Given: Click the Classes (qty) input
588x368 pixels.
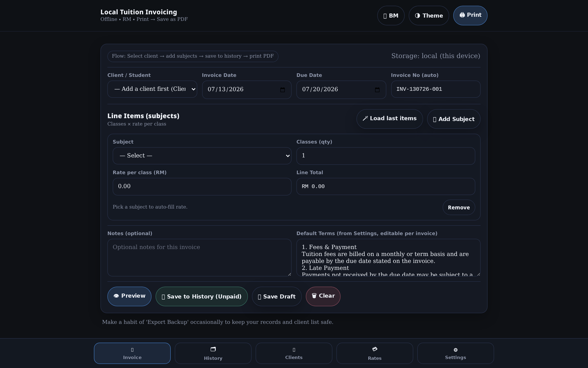Looking at the screenshot, I should [386, 156].
